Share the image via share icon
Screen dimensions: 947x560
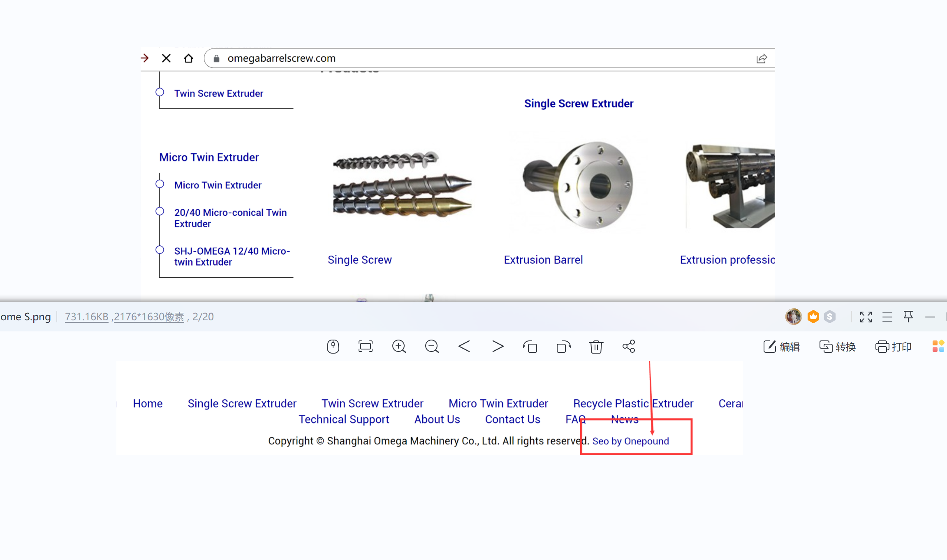(629, 347)
